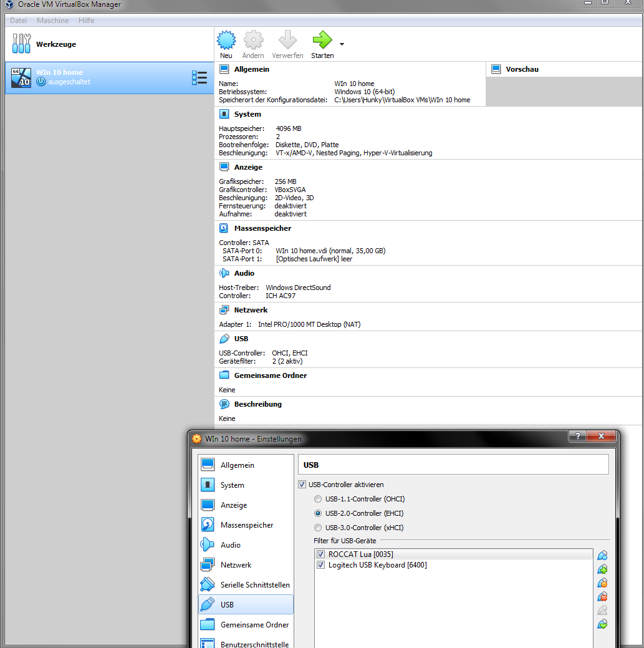Open Netzwerk settings category
644x648 pixels.
[246, 564]
